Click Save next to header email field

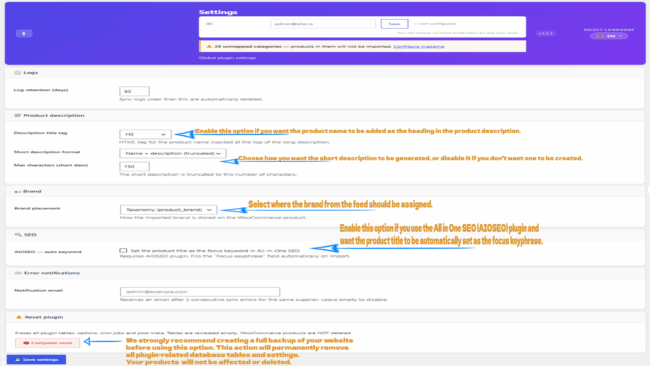tap(394, 24)
